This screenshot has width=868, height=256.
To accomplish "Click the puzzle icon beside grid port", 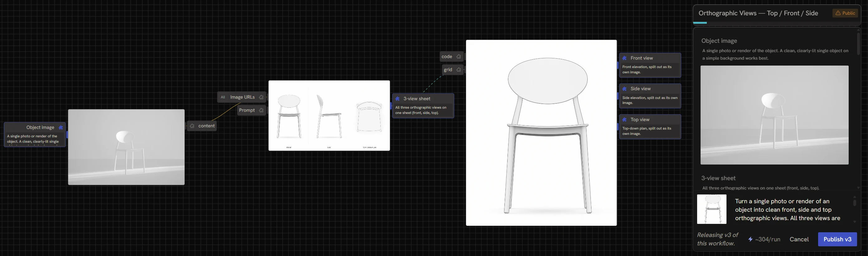I will 459,70.
